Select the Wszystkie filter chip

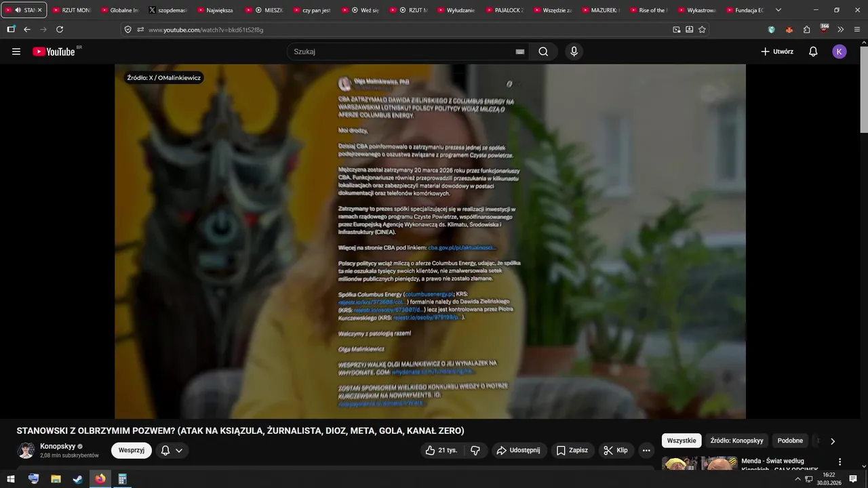682,441
